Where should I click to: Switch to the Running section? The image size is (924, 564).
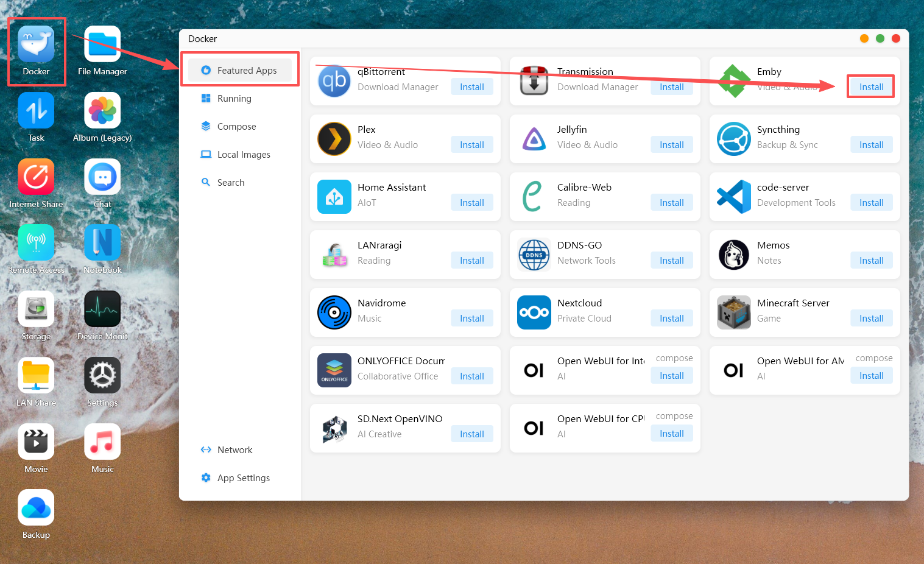coord(240,98)
